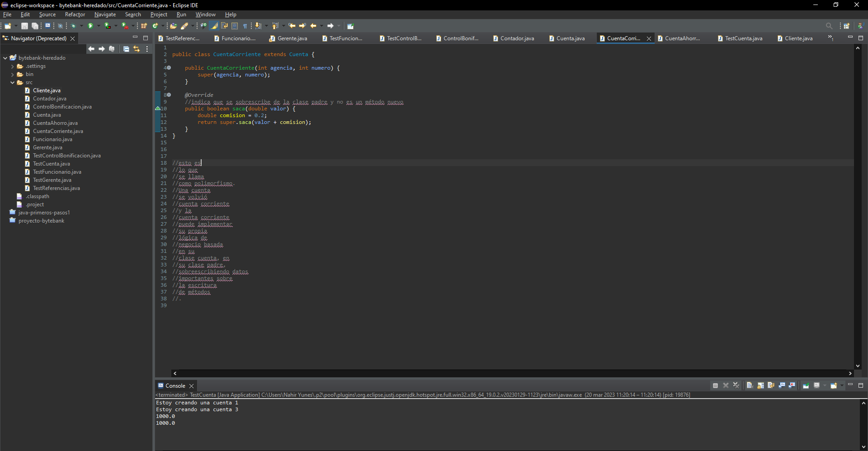Open the Source menu
The height and width of the screenshot is (451, 868).
(x=47, y=14)
